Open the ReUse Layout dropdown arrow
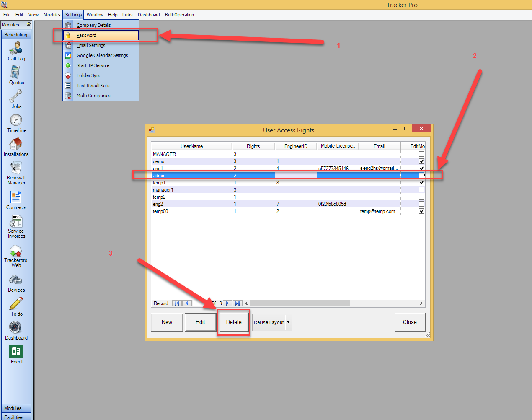The image size is (532, 420). click(288, 322)
